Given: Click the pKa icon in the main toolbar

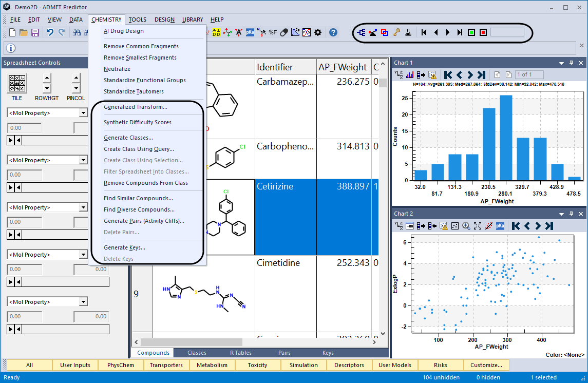Looking at the screenshot, I should (x=250, y=33).
